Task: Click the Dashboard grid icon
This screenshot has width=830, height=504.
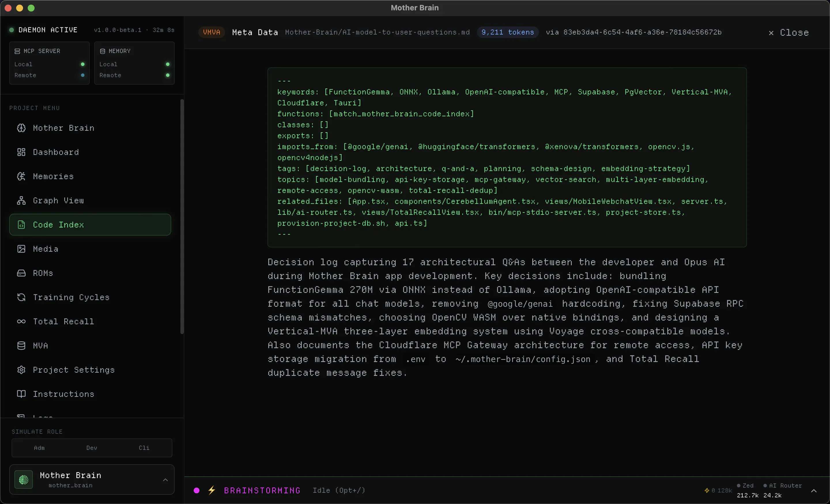Action: [21, 152]
